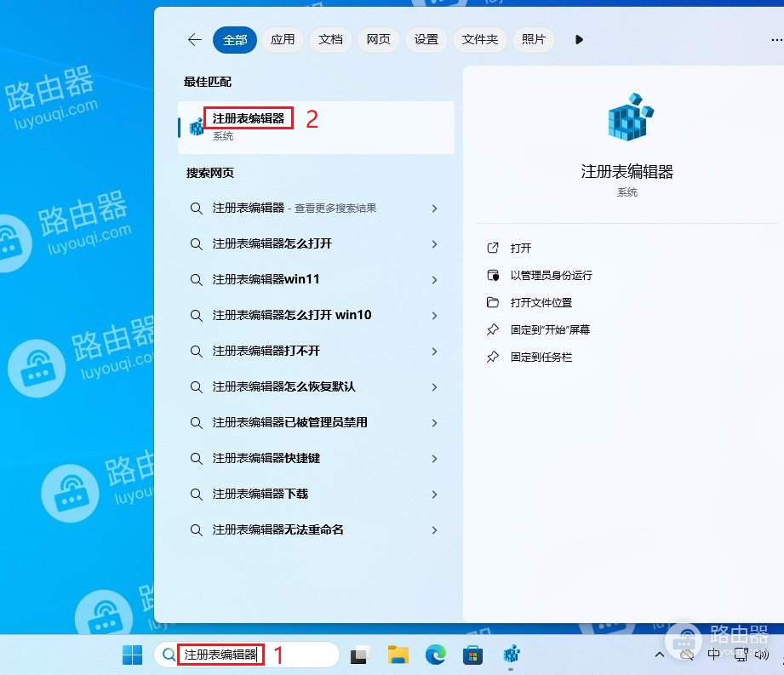This screenshot has height=675, width=784.
Task: Click 打开 in the preview pane
Action: click(x=520, y=248)
